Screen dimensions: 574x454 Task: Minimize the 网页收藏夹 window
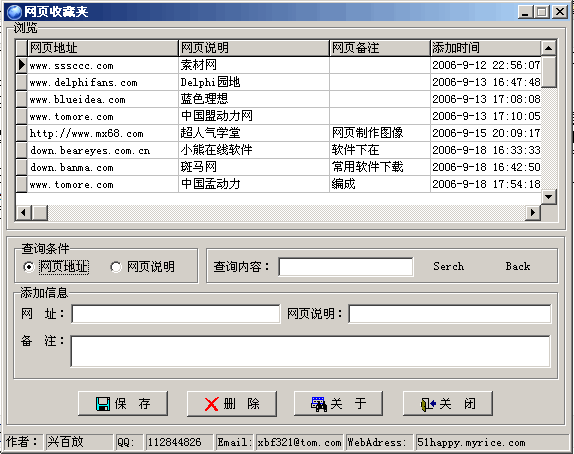click(x=525, y=12)
